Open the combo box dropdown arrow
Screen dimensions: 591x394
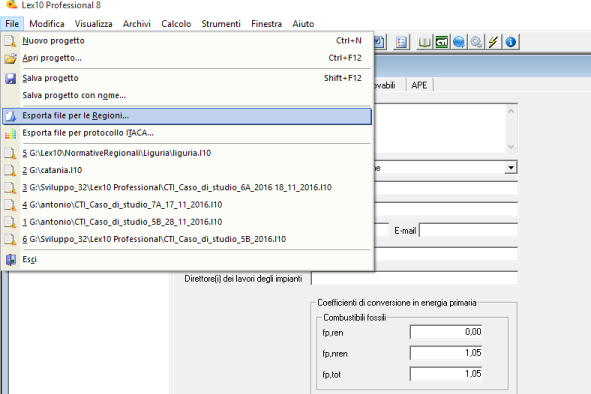(511, 167)
